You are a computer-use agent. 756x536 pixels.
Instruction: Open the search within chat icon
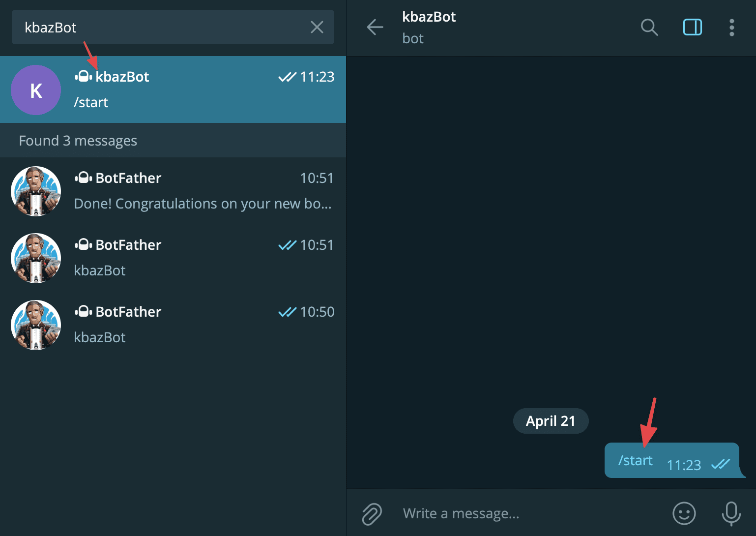[649, 28]
